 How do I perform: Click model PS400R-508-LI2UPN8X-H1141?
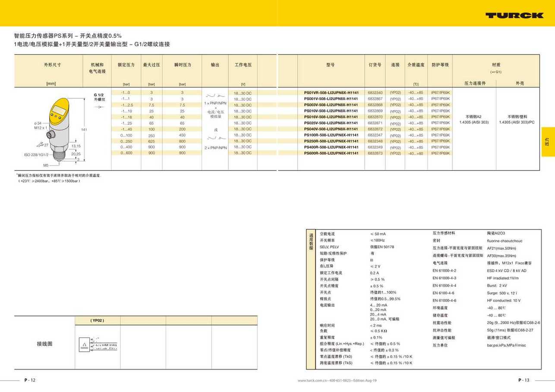331,147
